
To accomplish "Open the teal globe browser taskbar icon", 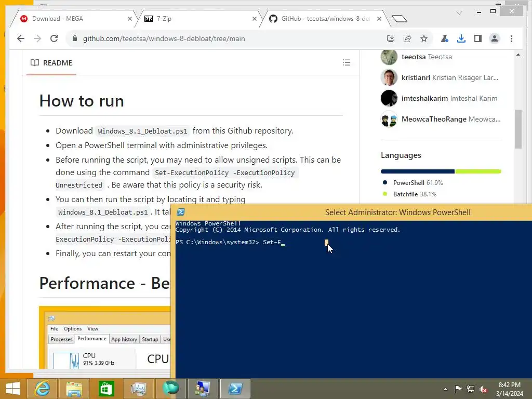I will pyautogui.click(x=170, y=389).
